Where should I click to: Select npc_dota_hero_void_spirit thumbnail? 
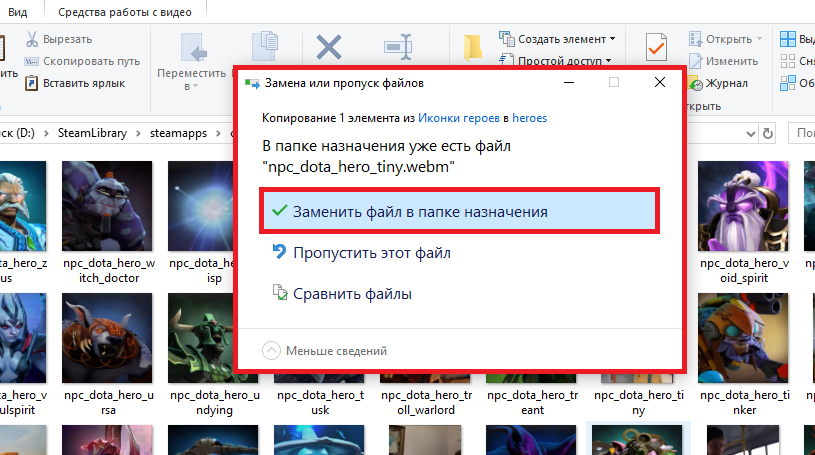tap(743, 206)
